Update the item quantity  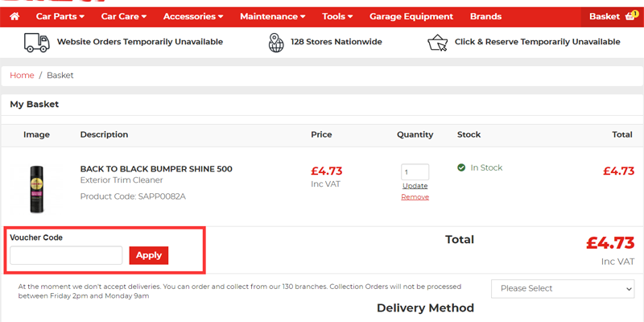(x=415, y=186)
